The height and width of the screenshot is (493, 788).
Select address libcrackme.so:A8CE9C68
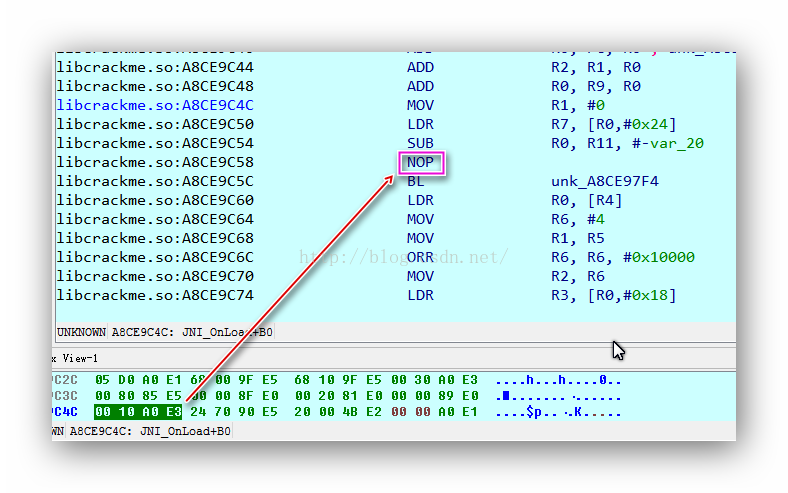(155, 238)
